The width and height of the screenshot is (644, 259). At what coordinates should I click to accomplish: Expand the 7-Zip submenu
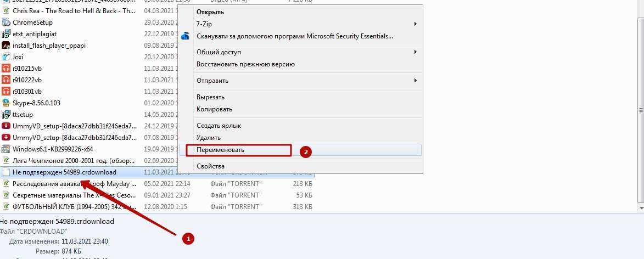pos(416,24)
